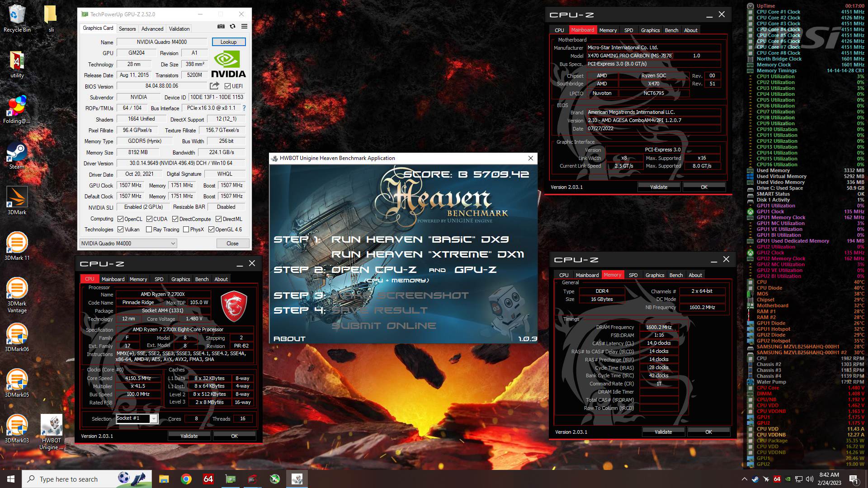This screenshot has width=868, height=488.
Task: Launch HWBOT Unigine desktop shortcut
Action: coord(52,432)
